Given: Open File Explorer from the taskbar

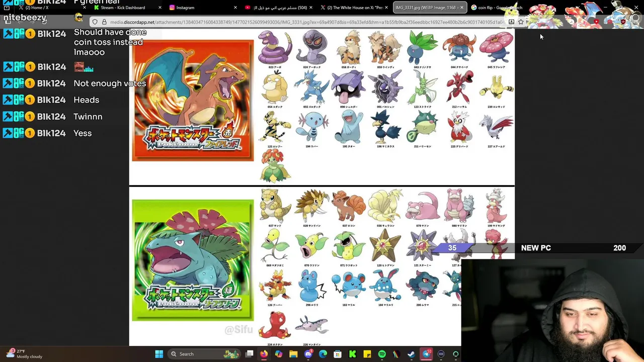Looking at the screenshot, I should 293,354.
